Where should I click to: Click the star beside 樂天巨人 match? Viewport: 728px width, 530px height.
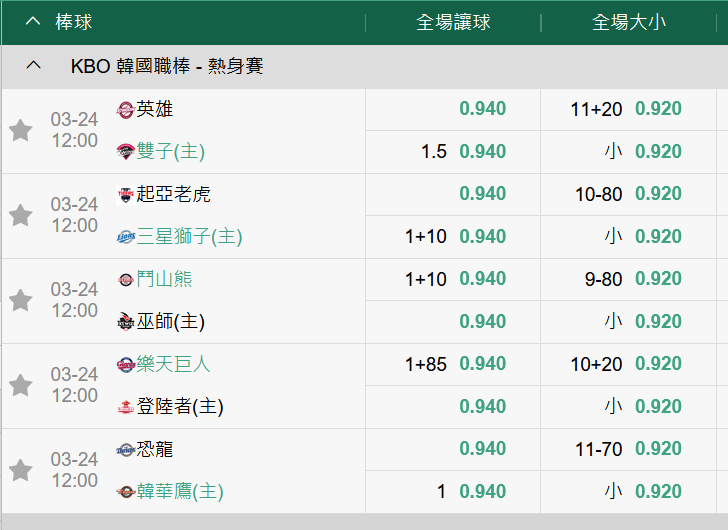point(21,385)
